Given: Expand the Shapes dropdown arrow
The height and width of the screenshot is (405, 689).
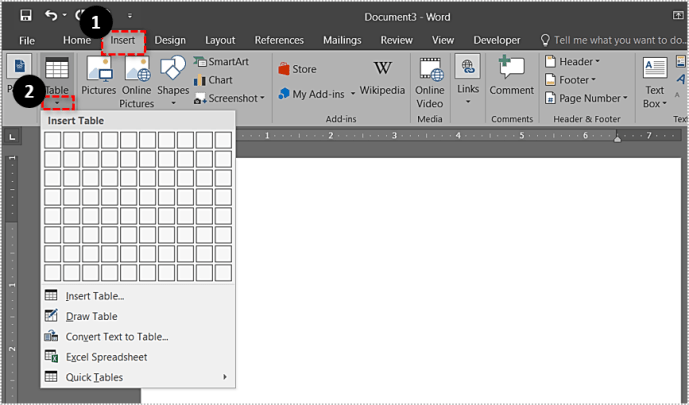Looking at the screenshot, I should click(x=173, y=103).
